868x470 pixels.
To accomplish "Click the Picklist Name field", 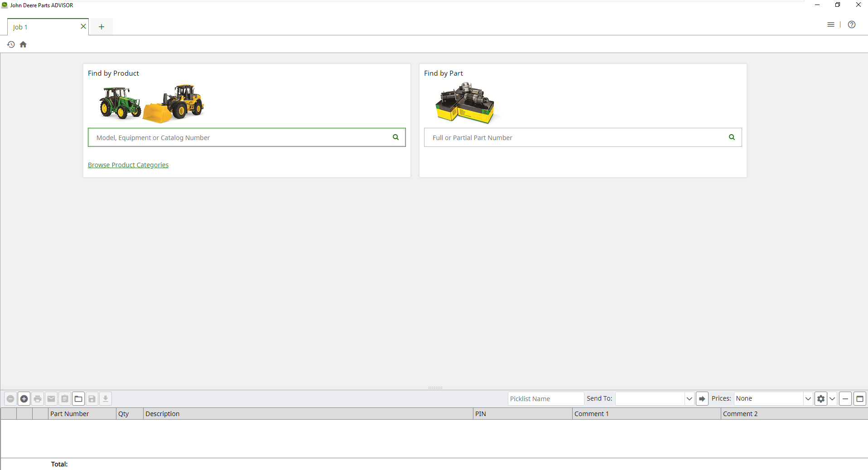I will click(x=545, y=399).
